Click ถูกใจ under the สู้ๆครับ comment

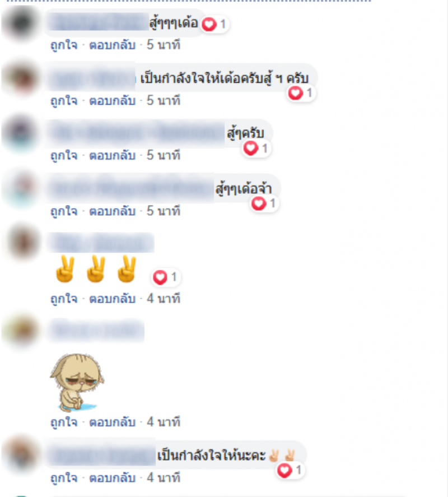(64, 156)
